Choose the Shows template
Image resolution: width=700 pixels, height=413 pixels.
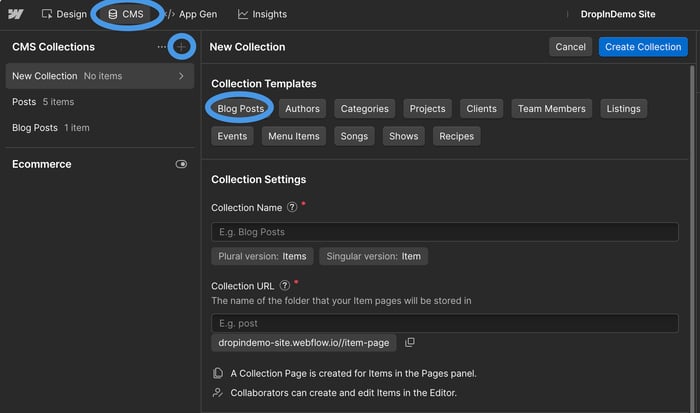click(404, 136)
